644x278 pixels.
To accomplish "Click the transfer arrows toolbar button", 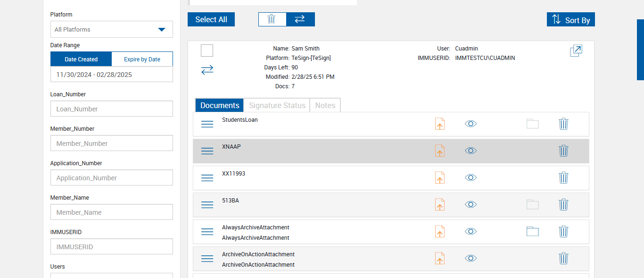I will [x=300, y=19].
